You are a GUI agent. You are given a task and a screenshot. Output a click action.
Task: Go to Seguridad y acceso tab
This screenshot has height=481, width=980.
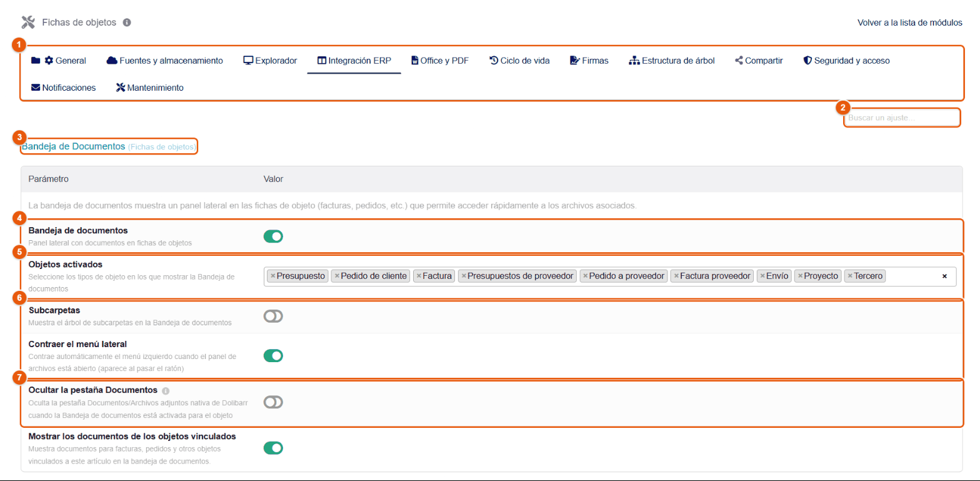coord(846,61)
